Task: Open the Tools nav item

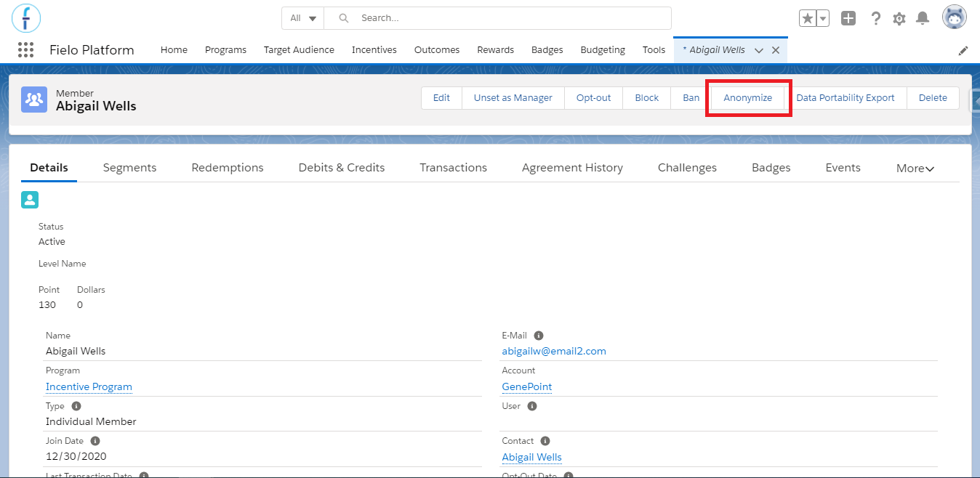Action: (x=654, y=50)
